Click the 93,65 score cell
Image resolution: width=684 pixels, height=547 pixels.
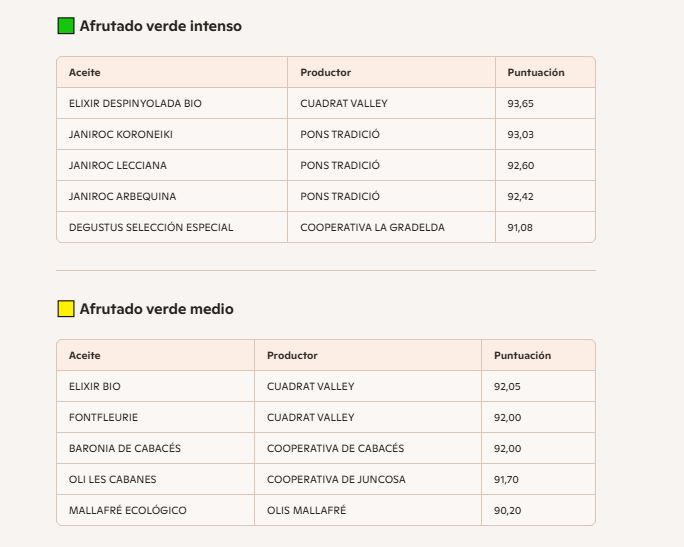521,104
